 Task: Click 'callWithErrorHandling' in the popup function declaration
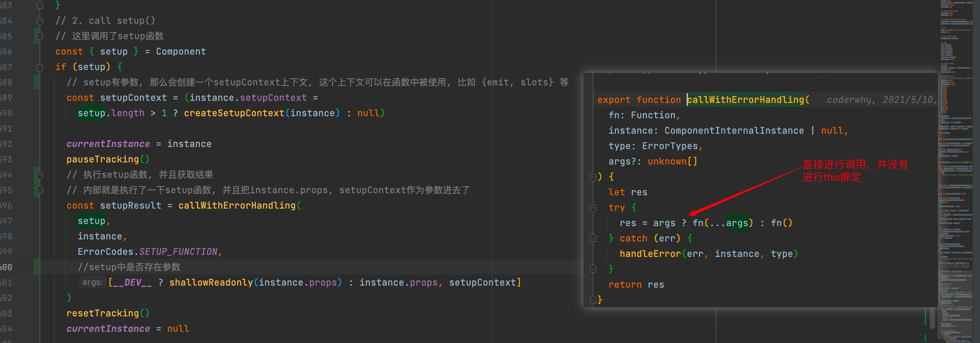click(745, 100)
